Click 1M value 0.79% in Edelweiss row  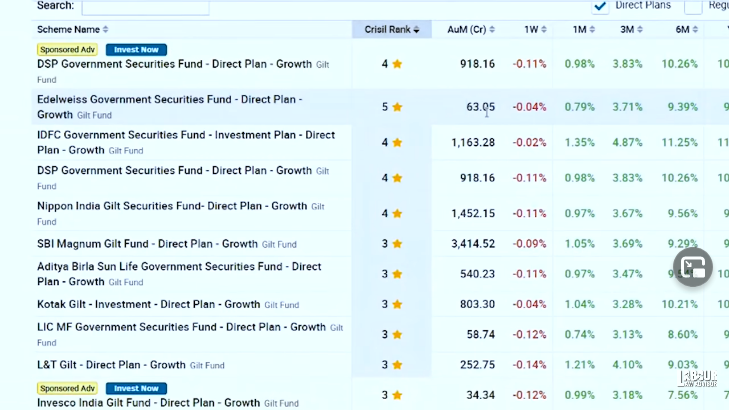[x=580, y=107]
